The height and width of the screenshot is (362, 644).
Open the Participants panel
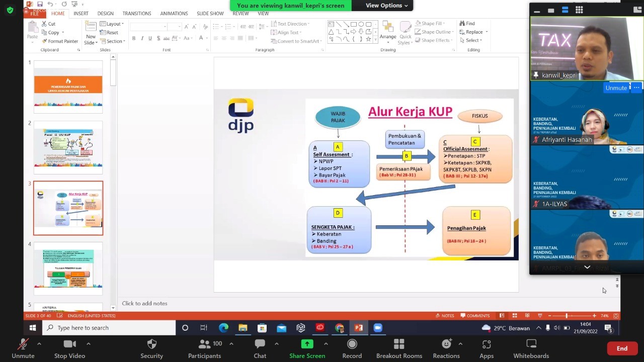coord(204,344)
